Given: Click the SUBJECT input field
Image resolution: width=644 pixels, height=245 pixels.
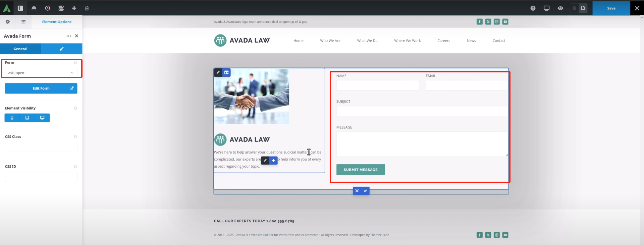Looking at the screenshot, I should pyautogui.click(x=422, y=111).
